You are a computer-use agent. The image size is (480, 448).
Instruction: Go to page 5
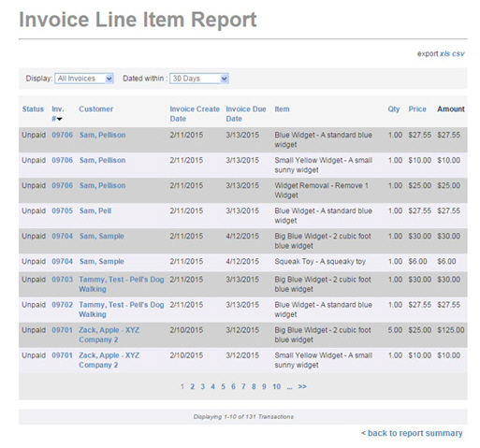pos(223,386)
